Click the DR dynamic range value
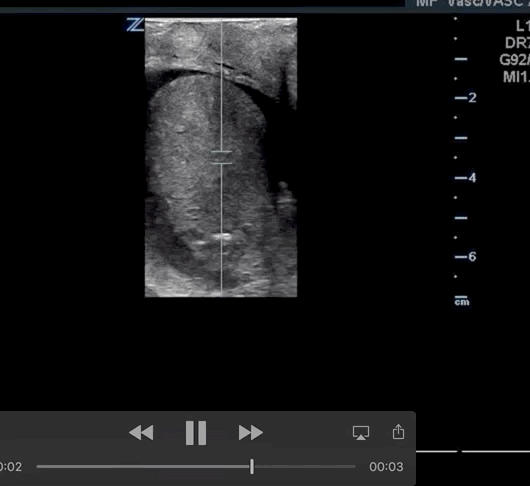The width and height of the screenshot is (530, 486). (517, 43)
